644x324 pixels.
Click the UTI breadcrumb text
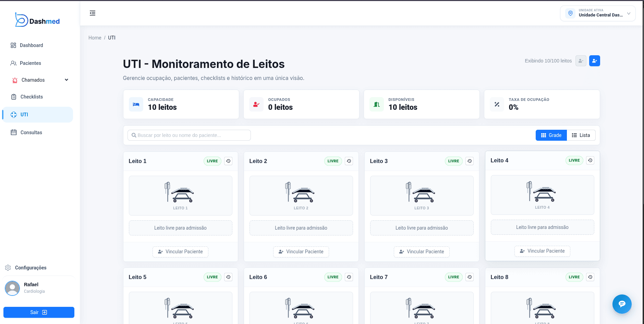112,38
